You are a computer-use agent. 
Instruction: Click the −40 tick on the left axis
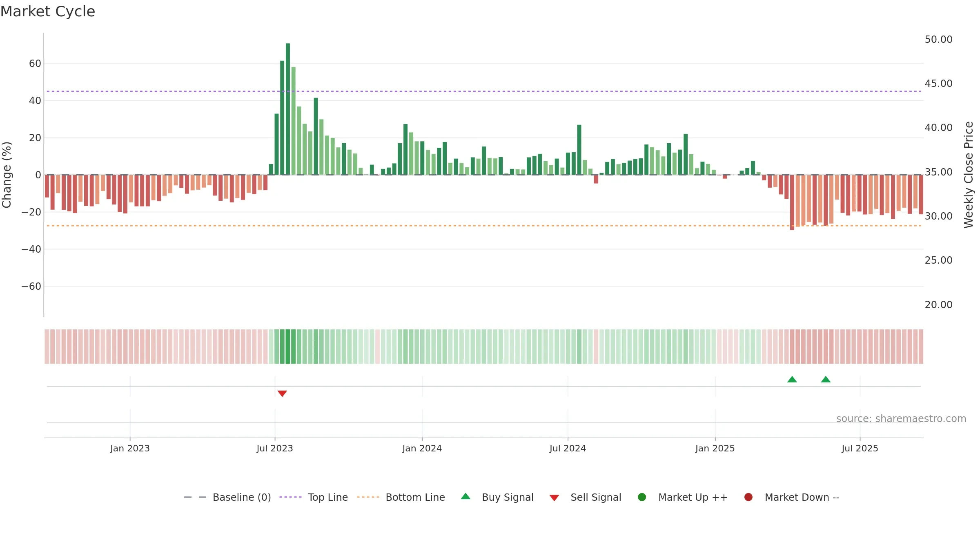tap(31, 249)
